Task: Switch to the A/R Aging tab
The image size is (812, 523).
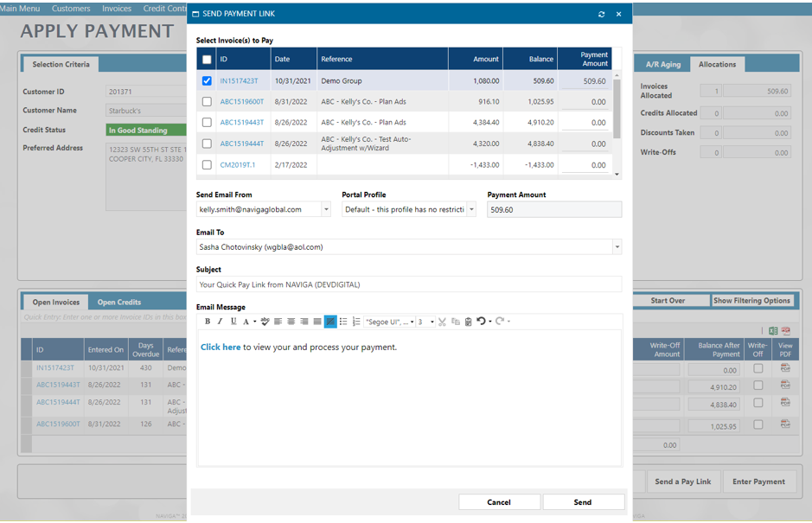Action: pos(663,65)
